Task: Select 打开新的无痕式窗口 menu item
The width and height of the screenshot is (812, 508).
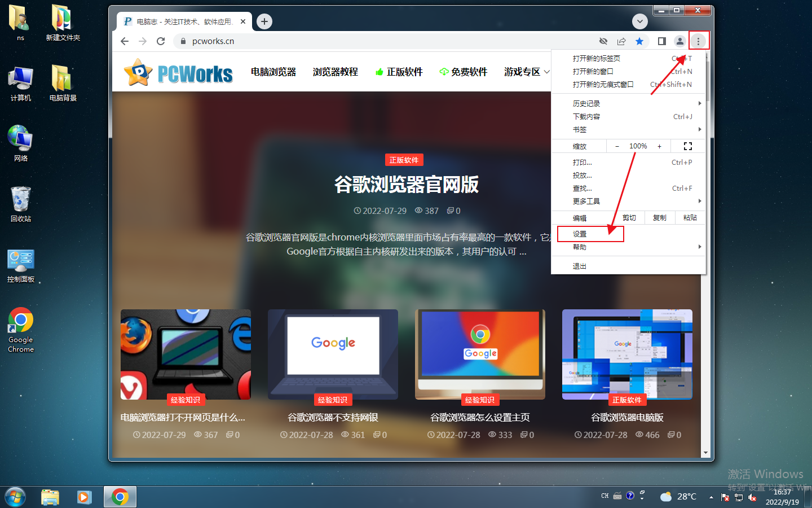Action: [628, 85]
